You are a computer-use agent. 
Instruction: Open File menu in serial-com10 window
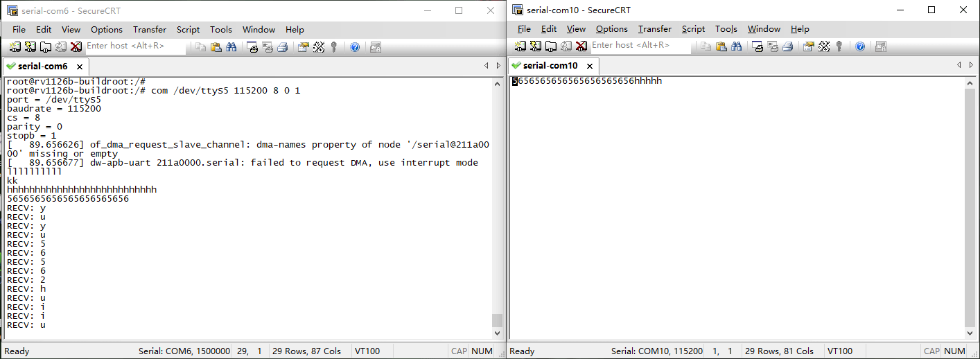point(524,29)
